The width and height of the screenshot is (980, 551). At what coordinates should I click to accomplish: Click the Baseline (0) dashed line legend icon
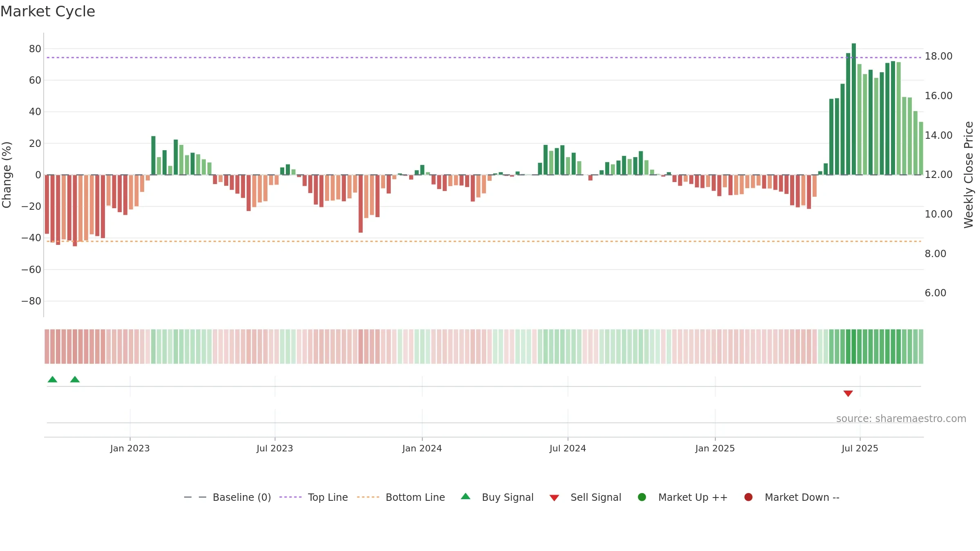(195, 497)
